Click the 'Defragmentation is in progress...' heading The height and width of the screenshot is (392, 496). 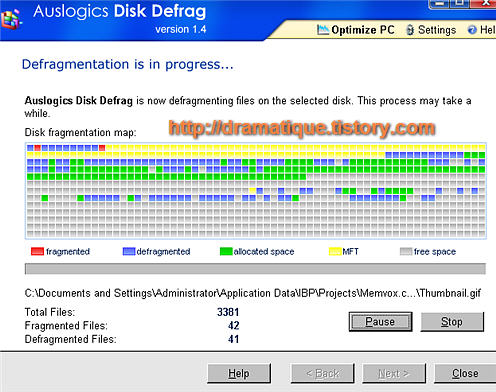127,64
